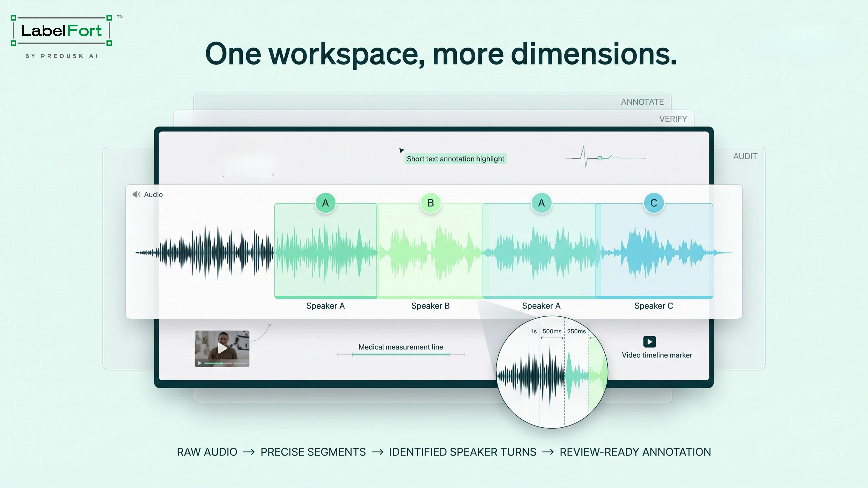The image size is (868, 488).
Task: Click the Medical measurement line label
Action: point(401,347)
